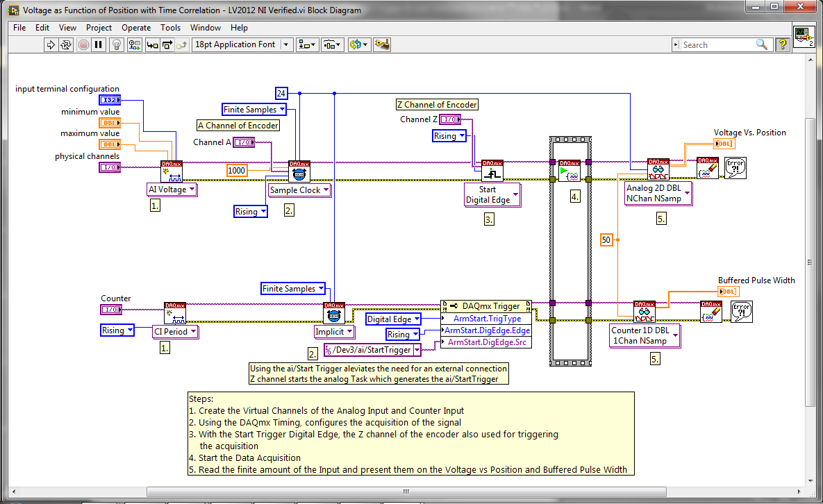Viewport: 823px width, 504px height.
Task: Open the CI Period selector
Action: pos(175,331)
